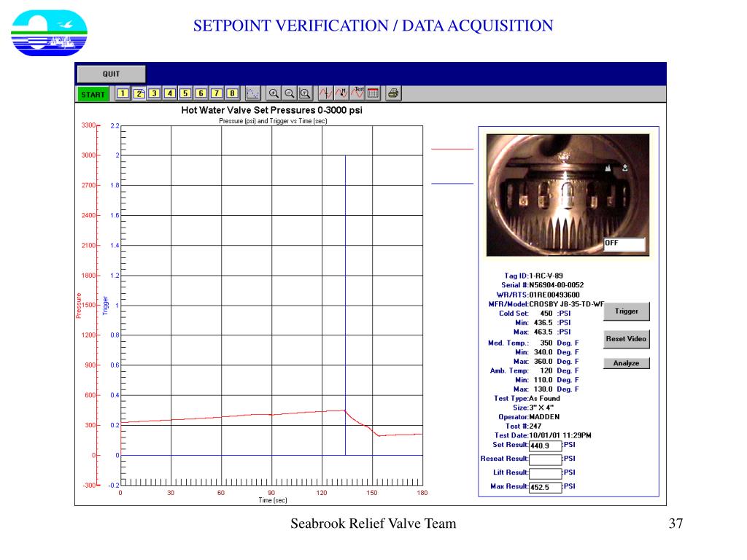Click the dotted curve plot icon
747x560 pixels.
253,93
